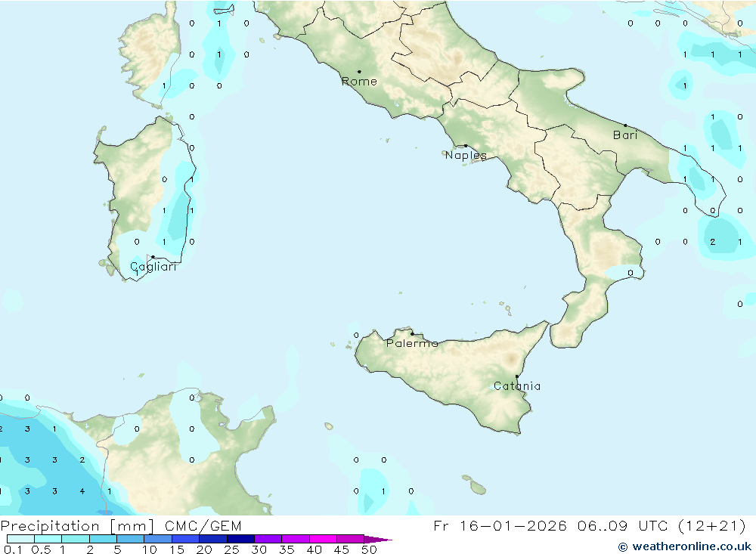Click the legend arrow tip beyond 50
756x554 pixels.
click(x=378, y=540)
